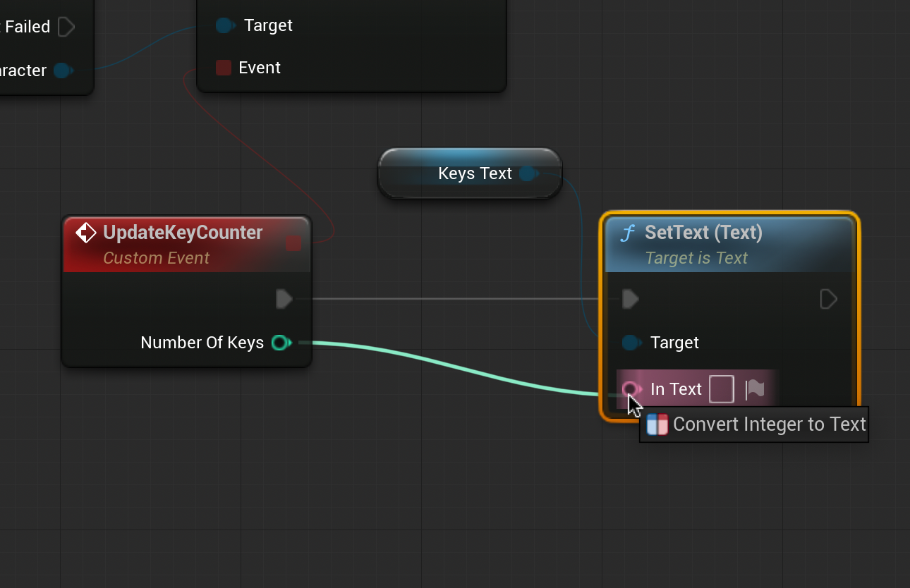Click the function icon on SetText node
Viewport: 910px width, 588px height.
627,233
